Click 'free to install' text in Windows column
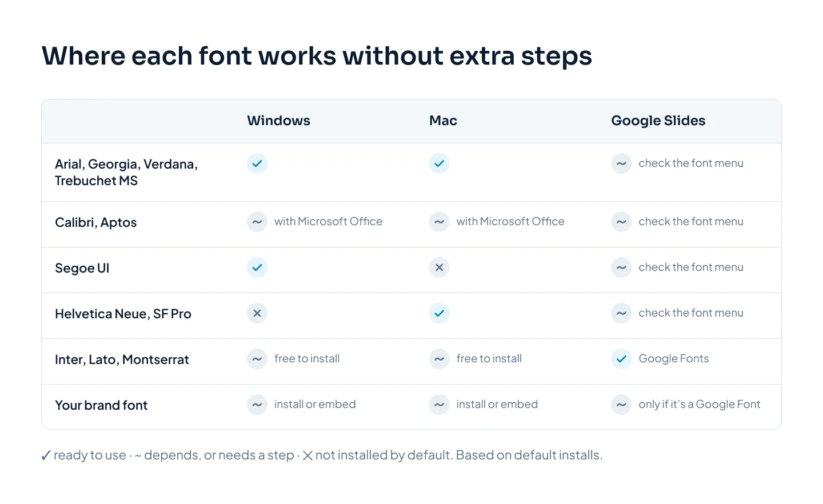Screen dimensions: 823x504 [307, 358]
